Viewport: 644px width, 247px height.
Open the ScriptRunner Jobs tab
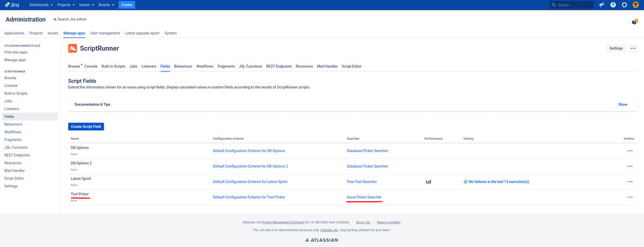click(x=133, y=66)
